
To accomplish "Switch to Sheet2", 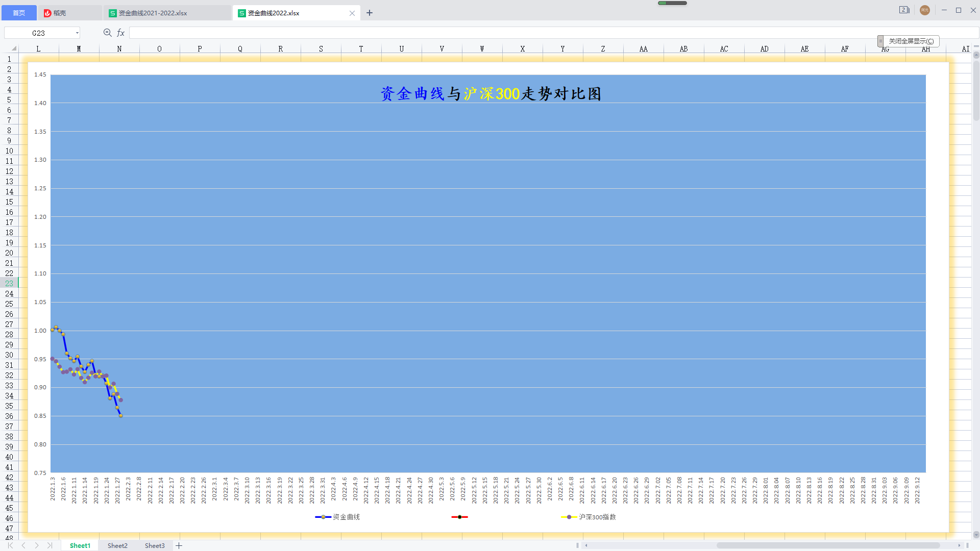I will tap(117, 545).
